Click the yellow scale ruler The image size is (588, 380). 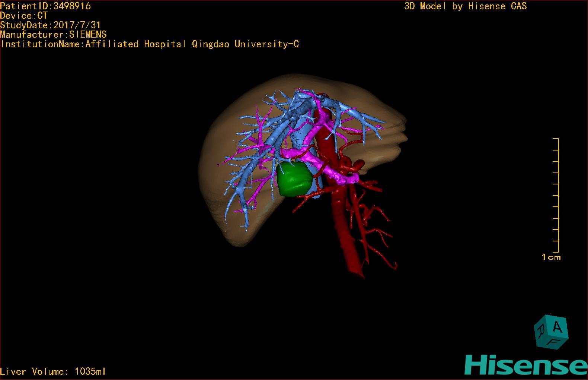(556, 195)
